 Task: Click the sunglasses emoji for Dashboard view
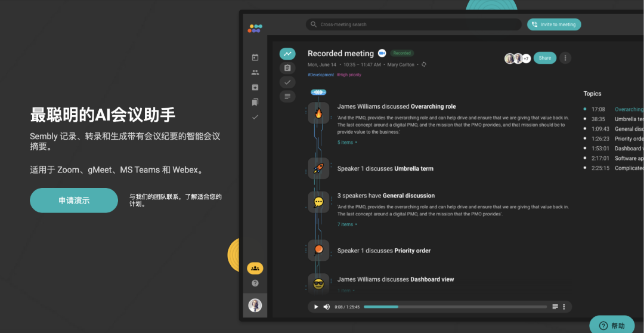point(318,283)
